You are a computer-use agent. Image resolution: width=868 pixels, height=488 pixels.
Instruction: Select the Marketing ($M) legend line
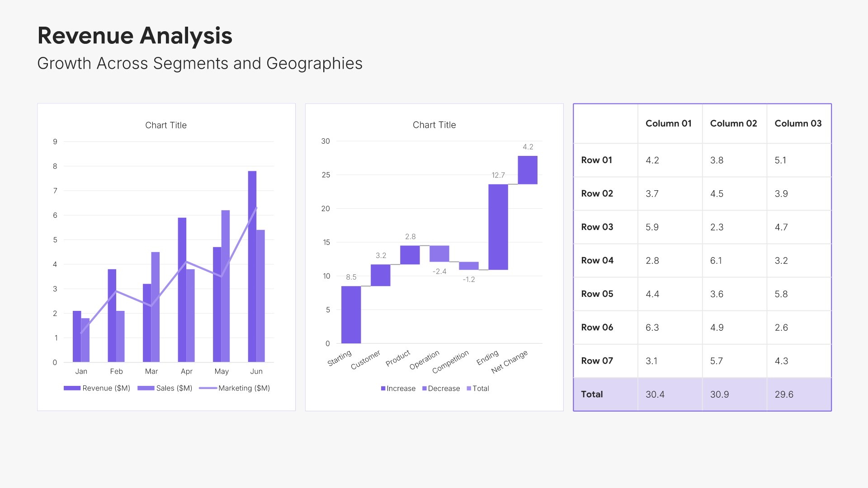click(x=208, y=388)
